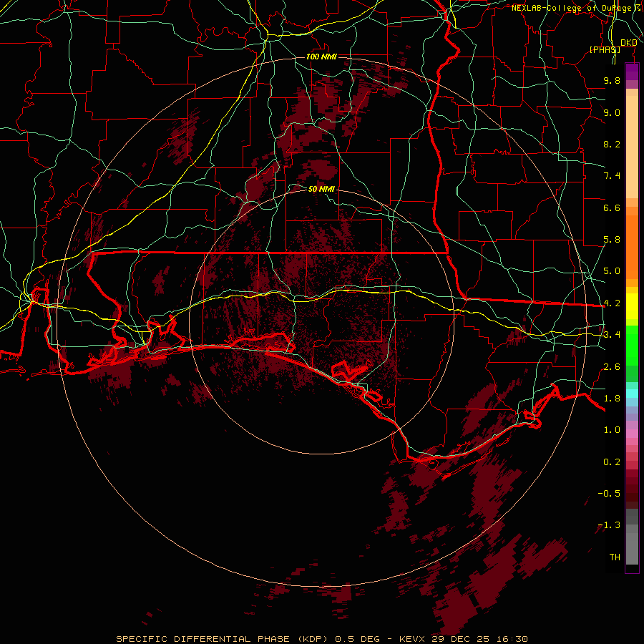Click the 9.8 value on the color scale
The height and width of the screenshot is (644, 644).
612,80
